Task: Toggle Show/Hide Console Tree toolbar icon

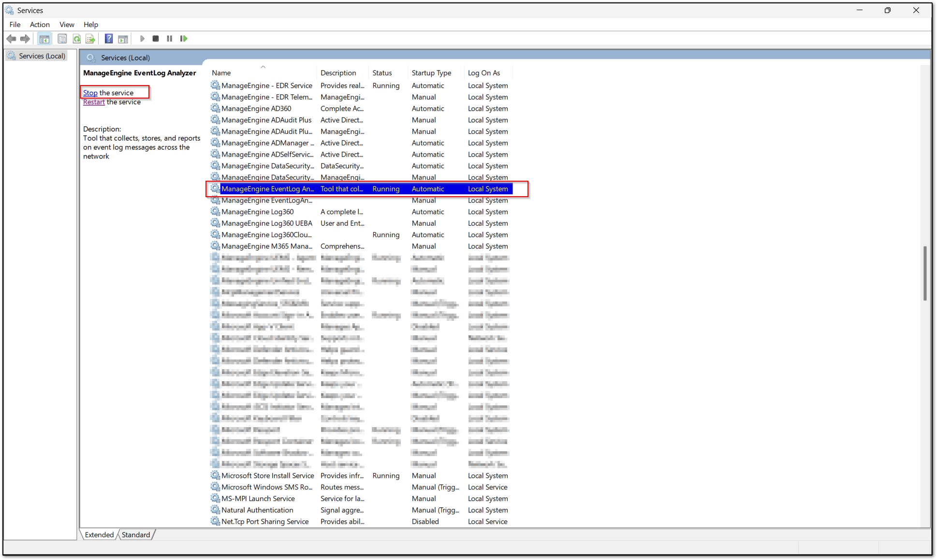Action: [x=44, y=39]
